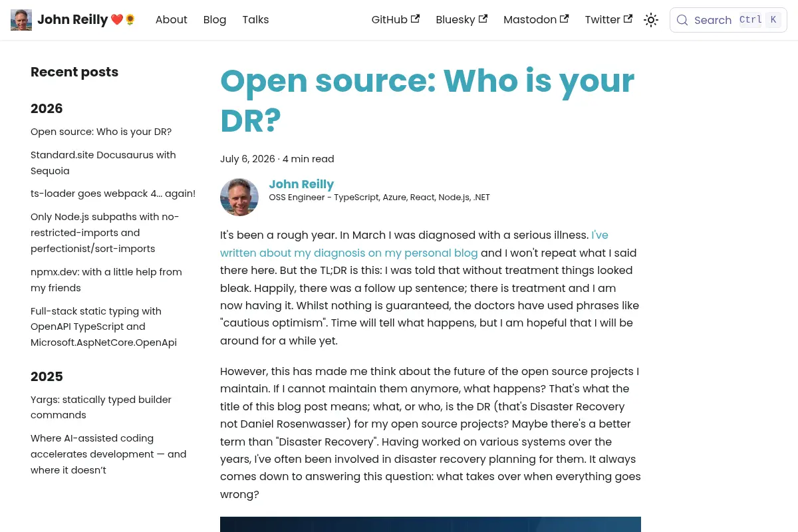Open the personal blog diagnosis link
This screenshot has height=532, width=798.
point(414,244)
